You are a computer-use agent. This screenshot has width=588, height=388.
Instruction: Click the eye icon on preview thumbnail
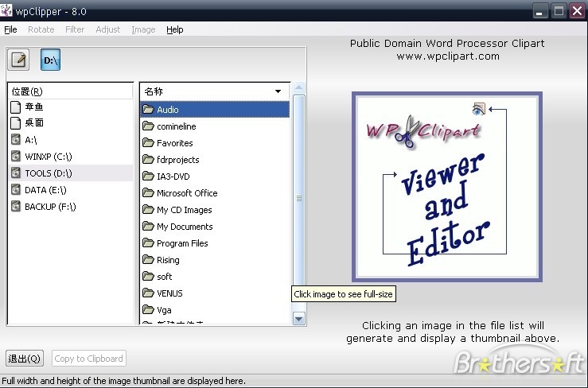[478, 109]
